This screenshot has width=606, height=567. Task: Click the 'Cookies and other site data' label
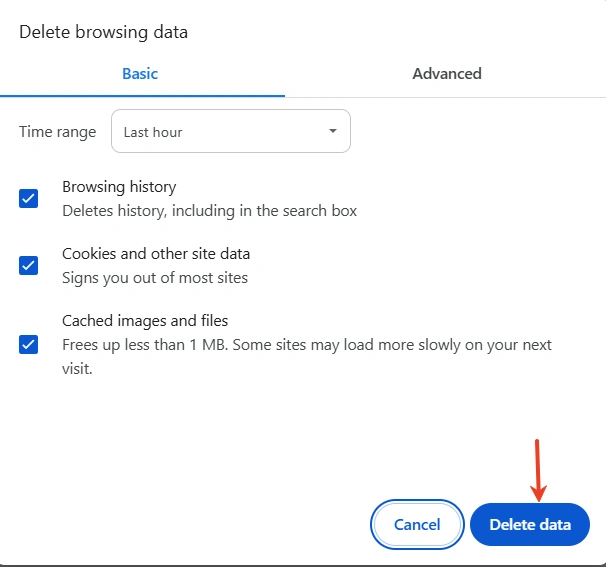156,254
